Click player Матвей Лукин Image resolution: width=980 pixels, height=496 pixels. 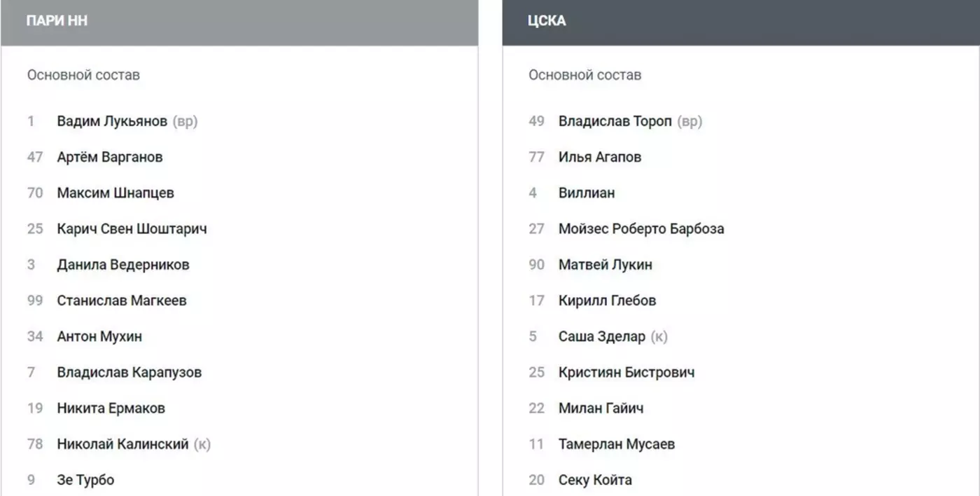click(605, 265)
